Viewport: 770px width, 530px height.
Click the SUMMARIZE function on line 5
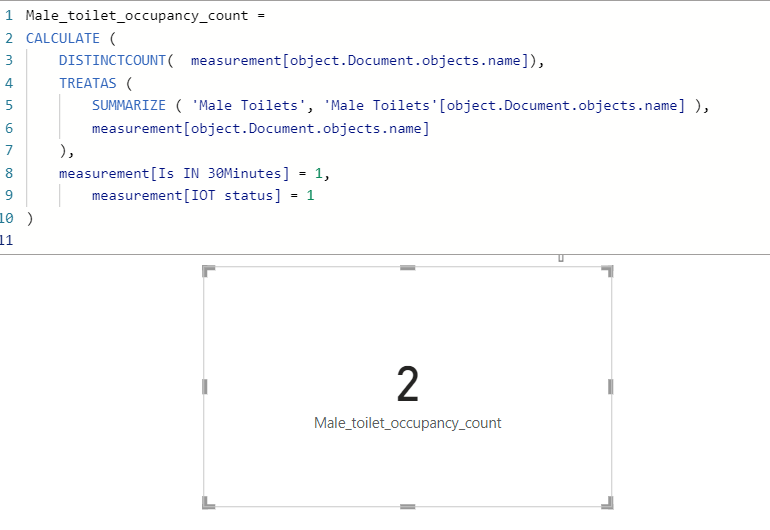129,106
